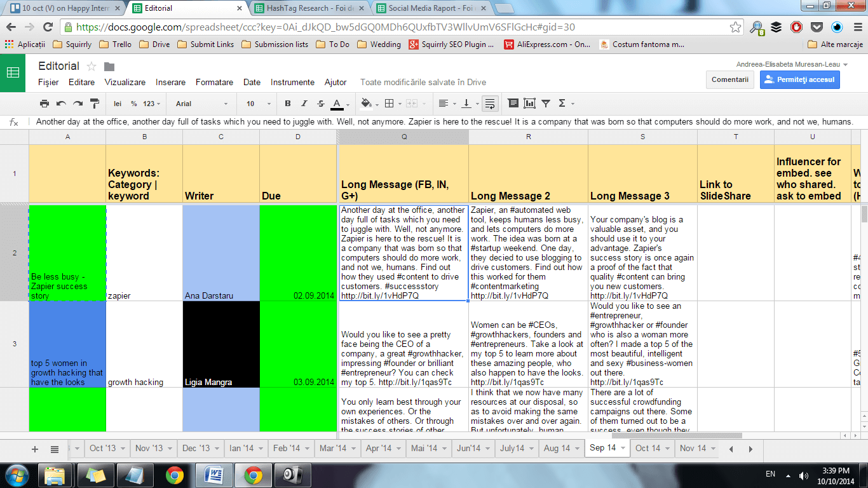868x488 pixels.
Task: Open the Windows Start menu
Action: (16, 474)
